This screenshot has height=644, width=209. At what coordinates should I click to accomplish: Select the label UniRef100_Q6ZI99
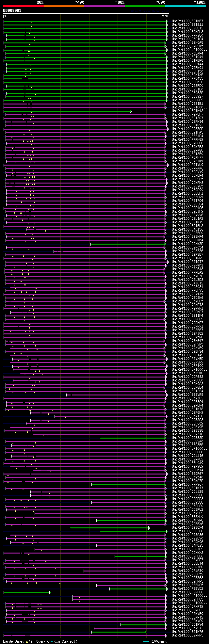187,366
